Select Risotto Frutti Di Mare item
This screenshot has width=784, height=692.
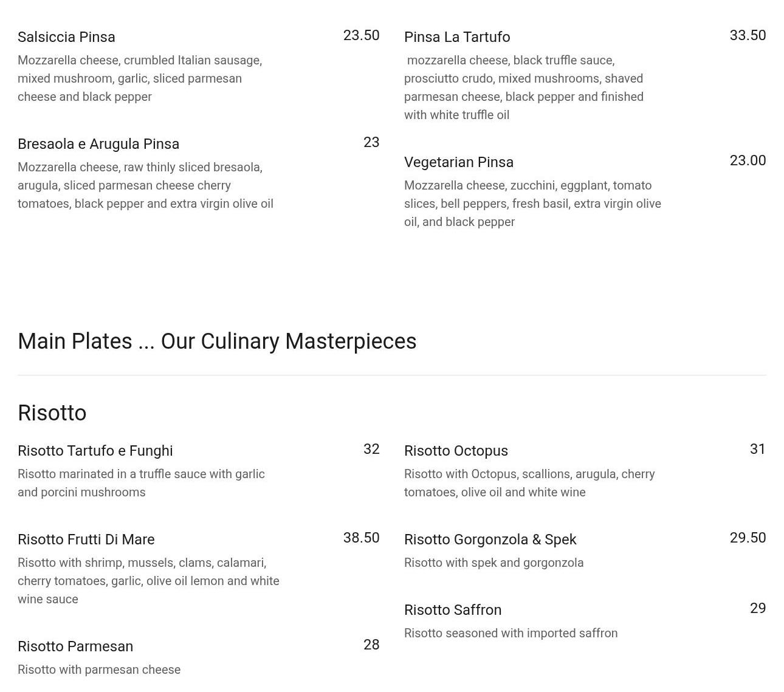coord(86,540)
